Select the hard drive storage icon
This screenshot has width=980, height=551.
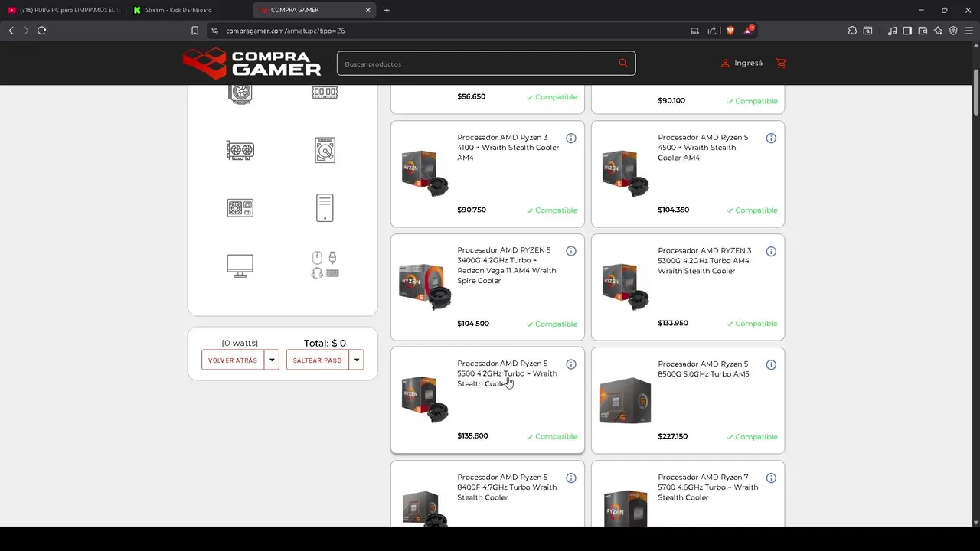click(x=325, y=150)
